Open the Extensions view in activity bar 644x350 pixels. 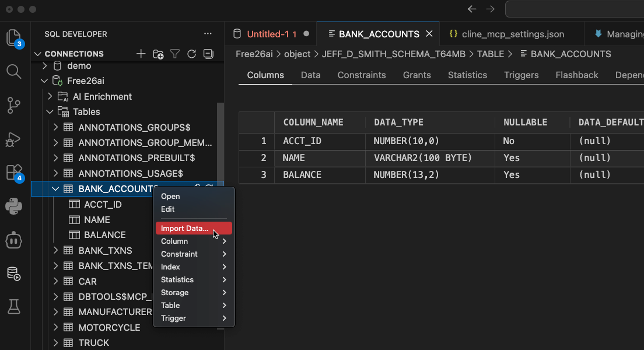[x=13, y=172]
